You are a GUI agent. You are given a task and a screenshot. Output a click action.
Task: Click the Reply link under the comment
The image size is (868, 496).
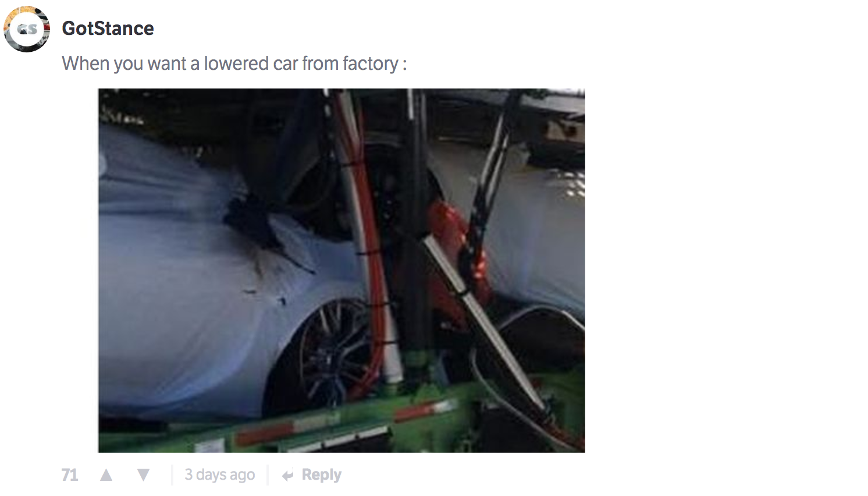321,475
